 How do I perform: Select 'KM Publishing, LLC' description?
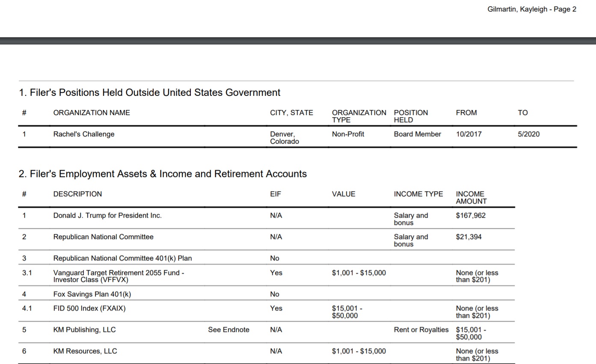point(84,330)
